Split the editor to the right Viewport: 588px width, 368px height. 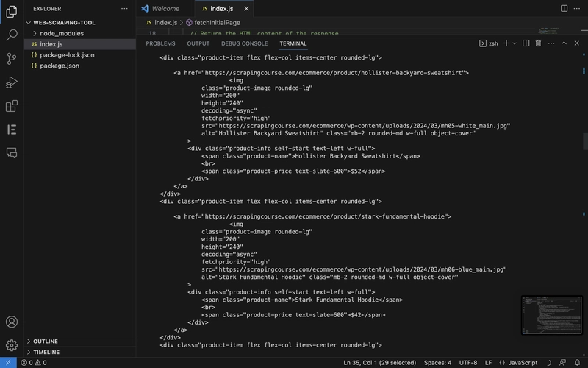(564, 9)
